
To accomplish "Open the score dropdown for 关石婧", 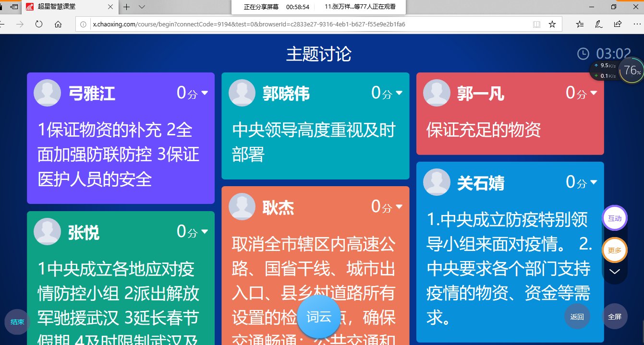I will point(594,182).
